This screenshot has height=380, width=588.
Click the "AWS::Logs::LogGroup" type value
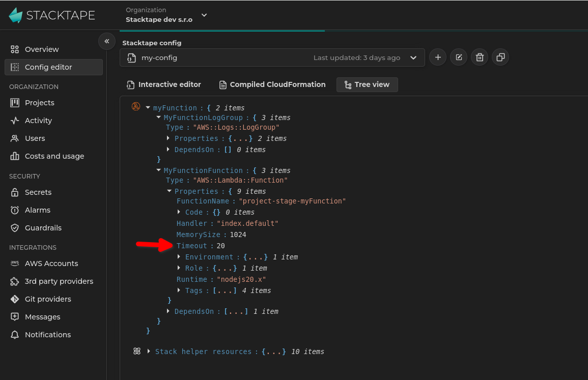click(x=236, y=127)
